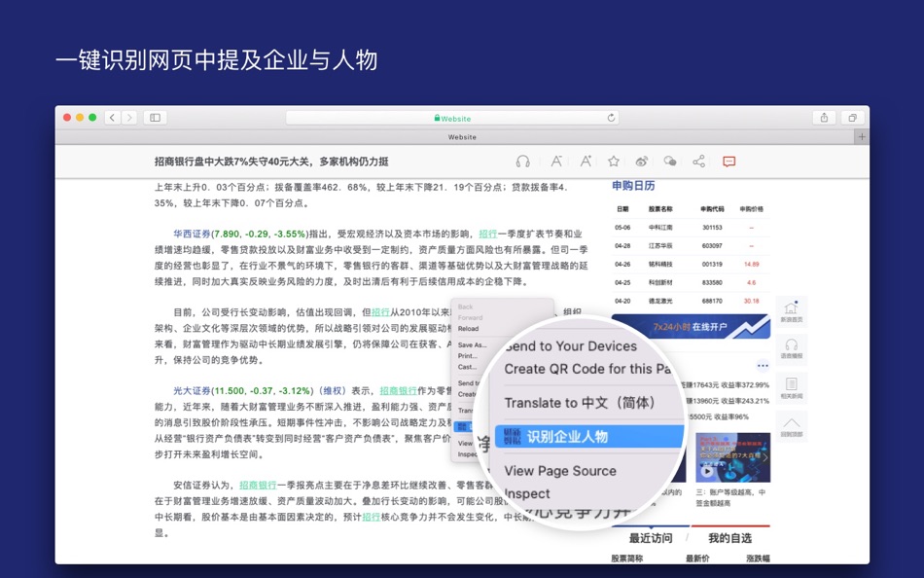Favorite the article with the star icon
This screenshot has height=578, width=924.
coord(614,161)
